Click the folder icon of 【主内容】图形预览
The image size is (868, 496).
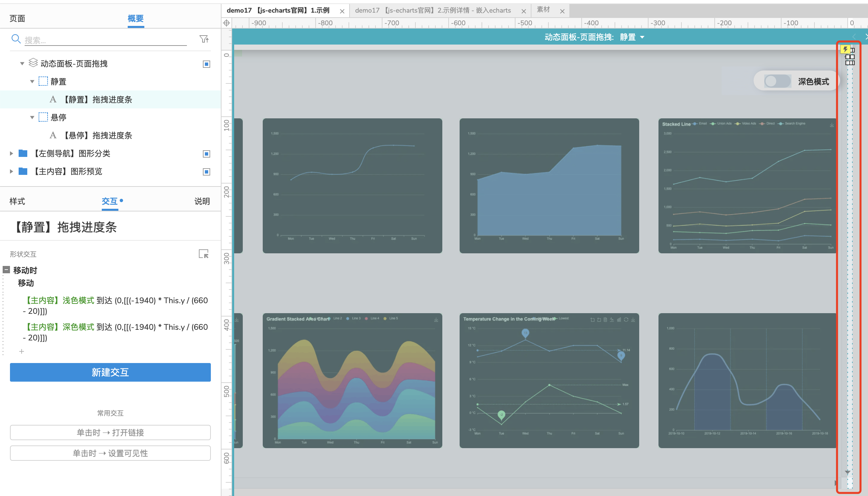click(x=23, y=171)
